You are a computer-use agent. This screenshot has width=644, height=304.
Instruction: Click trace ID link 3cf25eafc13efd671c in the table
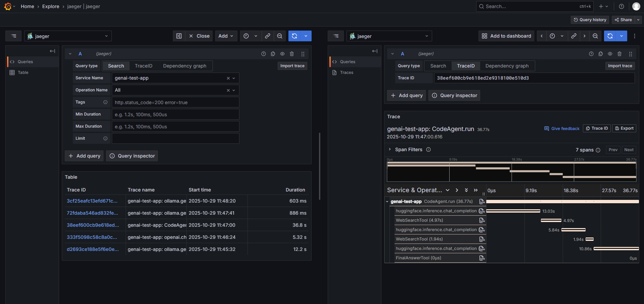click(92, 201)
